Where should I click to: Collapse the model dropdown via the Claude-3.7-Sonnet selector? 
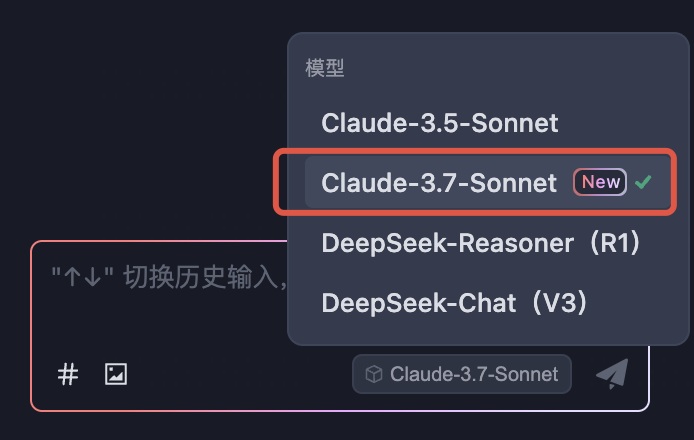click(461, 374)
